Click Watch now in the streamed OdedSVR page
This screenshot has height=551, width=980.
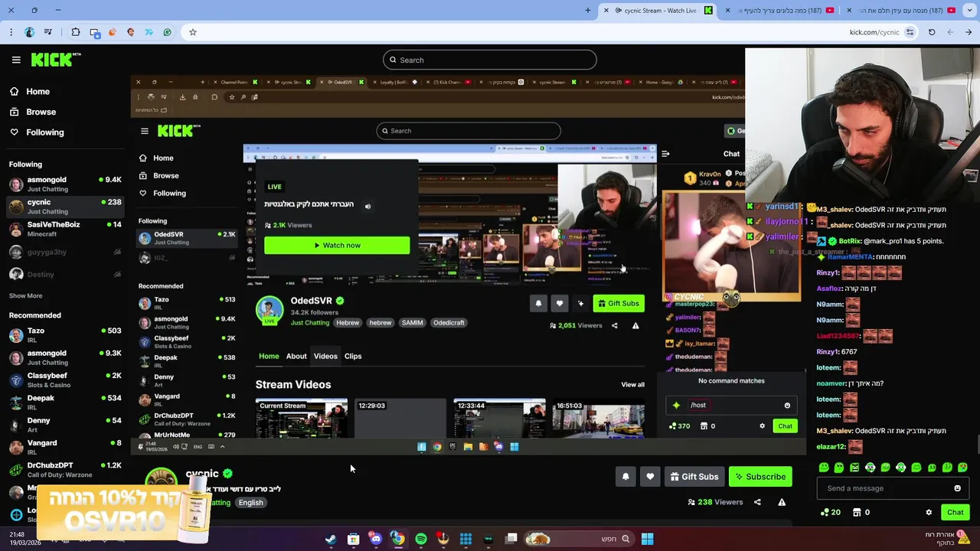[x=337, y=245]
